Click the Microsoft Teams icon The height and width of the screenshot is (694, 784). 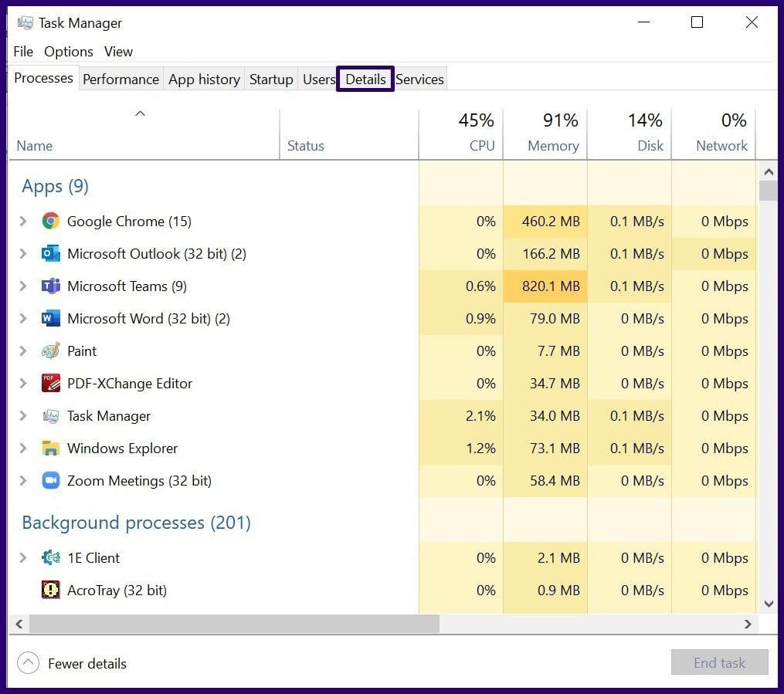coord(50,286)
